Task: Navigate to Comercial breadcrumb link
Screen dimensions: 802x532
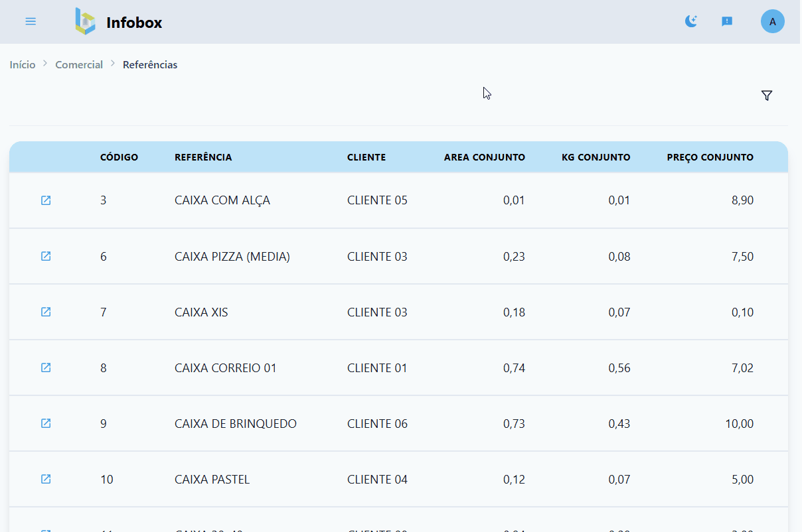Action: 79,64
